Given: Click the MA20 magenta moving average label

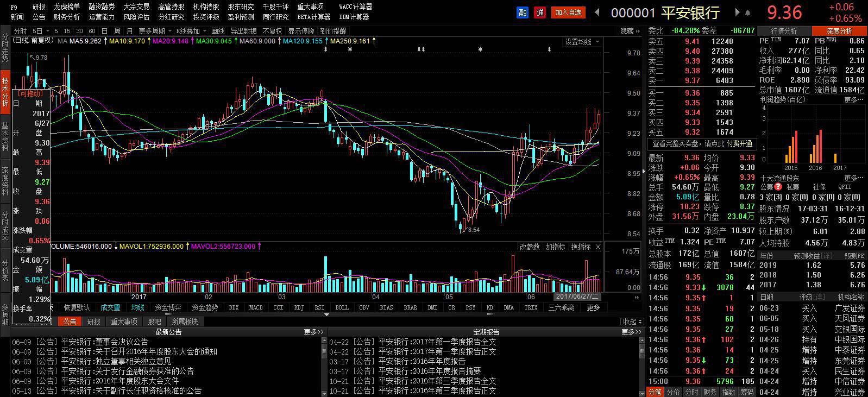Looking at the screenshot, I should tap(171, 41).
